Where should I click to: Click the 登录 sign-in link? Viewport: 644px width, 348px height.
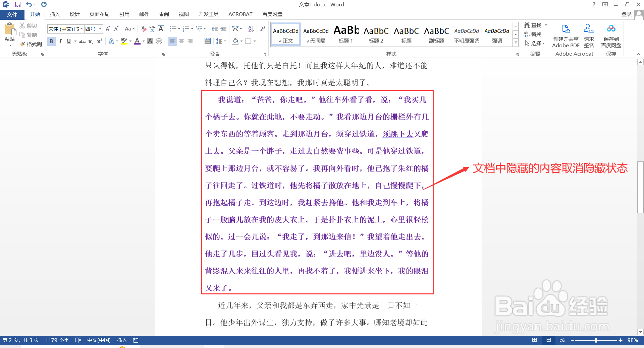tap(627, 14)
